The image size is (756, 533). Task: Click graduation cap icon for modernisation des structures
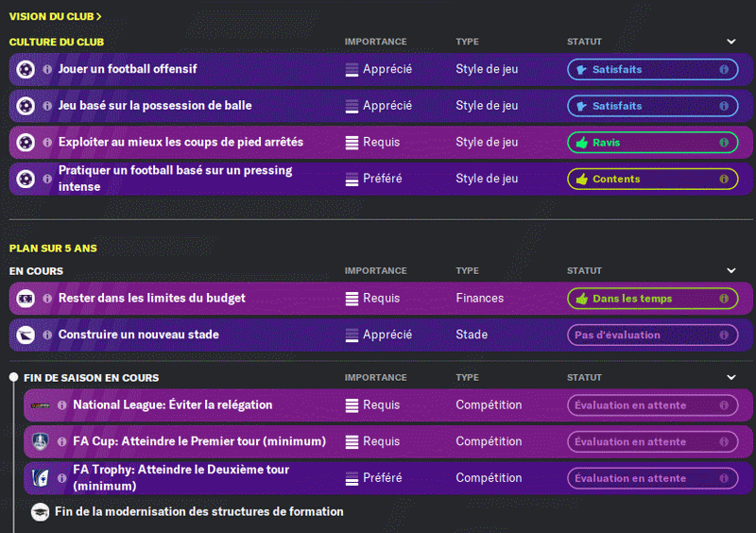tap(41, 512)
